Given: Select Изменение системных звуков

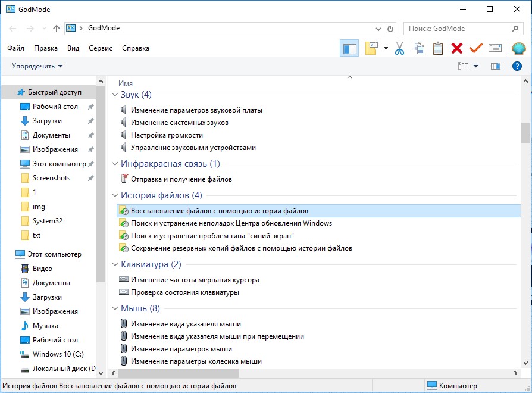Looking at the screenshot, I should pos(180,123).
